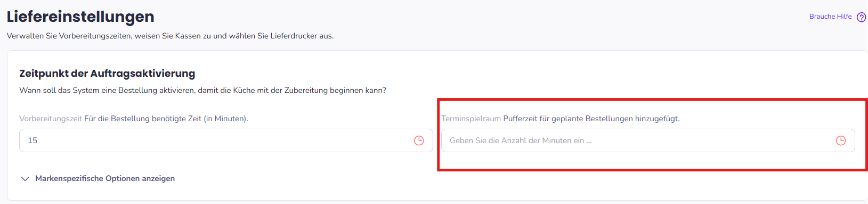The width and height of the screenshot is (868, 204).
Task: Click the word Hilfe at top right
Action: coord(844,17)
